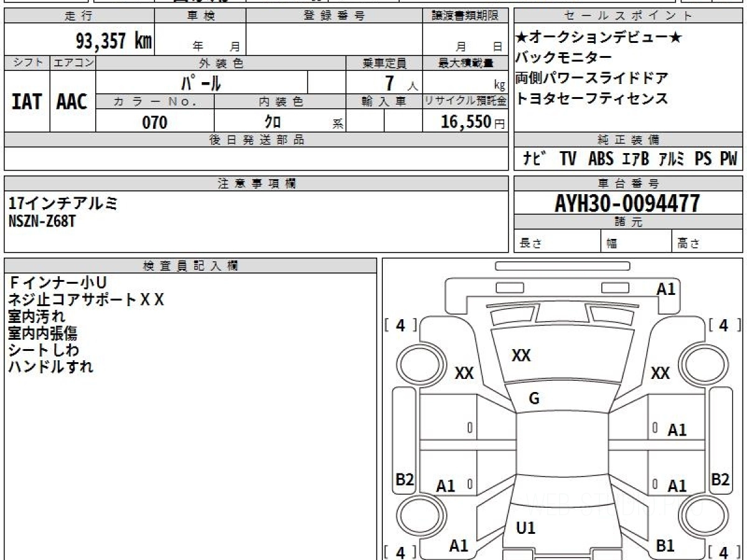
Task: Click the 内装色 header cell
Action: tap(280, 101)
